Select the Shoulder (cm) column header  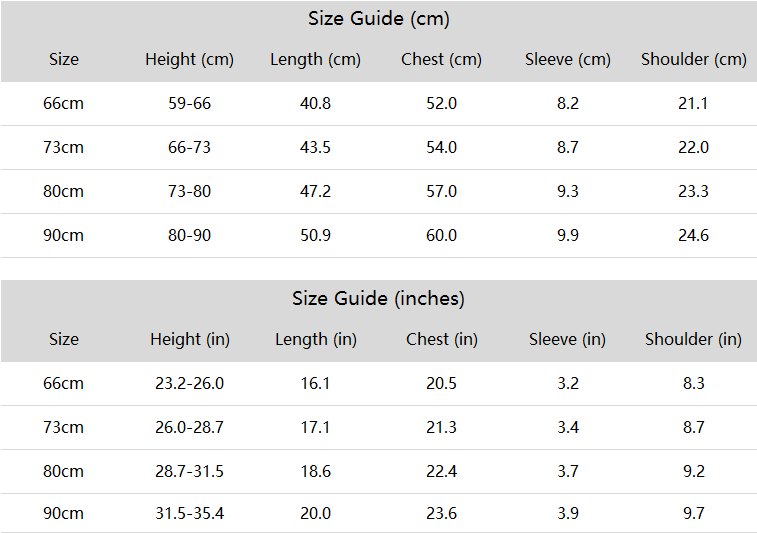(694, 60)
